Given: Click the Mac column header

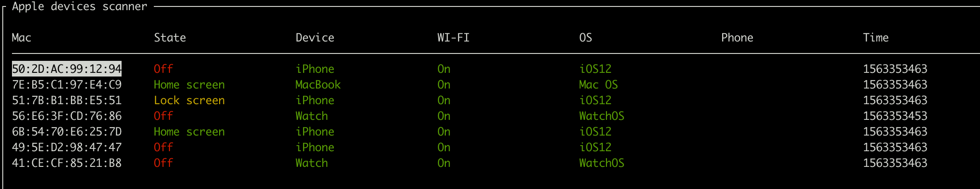Looking at the screenshot, I should pyautogui.click(x=22, y=37).
